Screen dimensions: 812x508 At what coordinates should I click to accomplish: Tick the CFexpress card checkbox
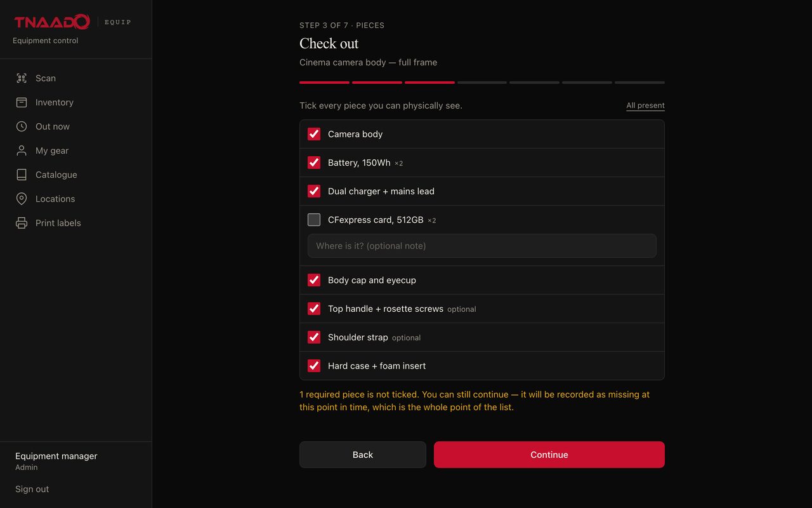[314, 220]
